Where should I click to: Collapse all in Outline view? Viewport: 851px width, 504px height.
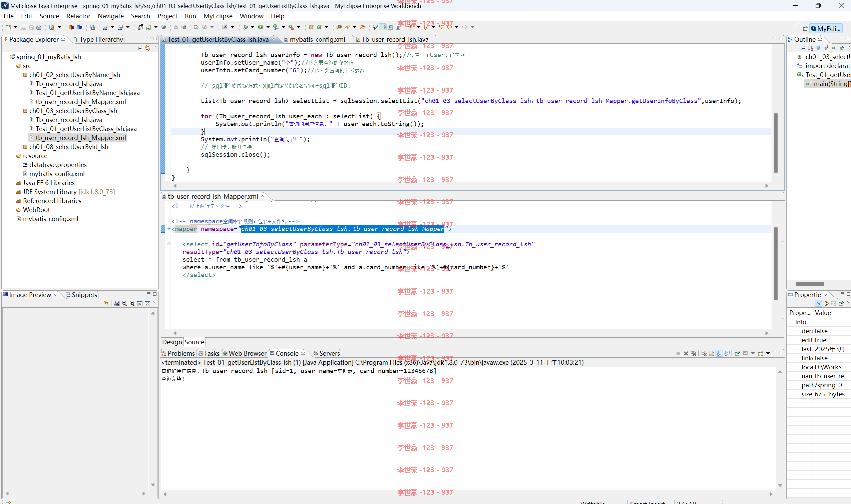coord(803,48)
